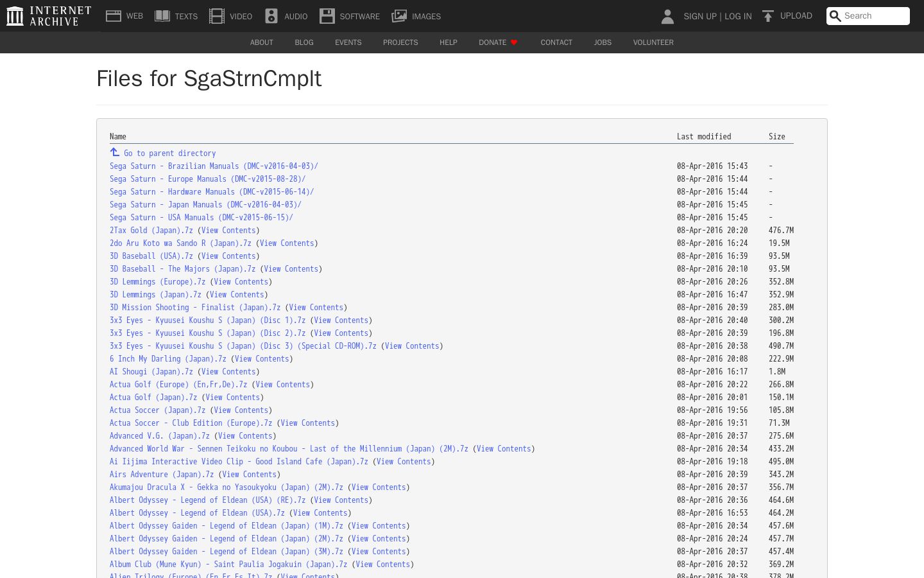The image size is (924, 578).
Task: Click Go to parent directory link
Action: pos(169,153)
